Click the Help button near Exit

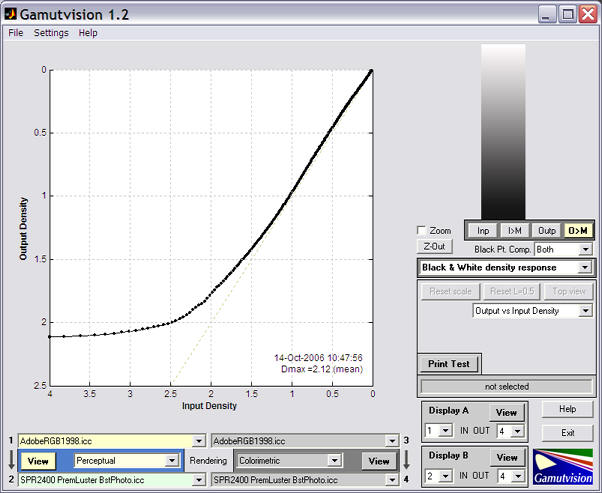[567, 409]
